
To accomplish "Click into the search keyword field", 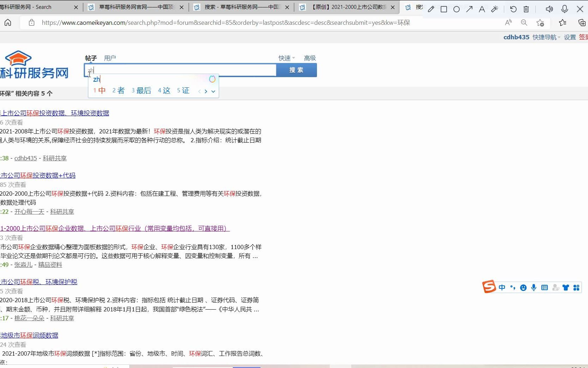I will coord(180,70).
